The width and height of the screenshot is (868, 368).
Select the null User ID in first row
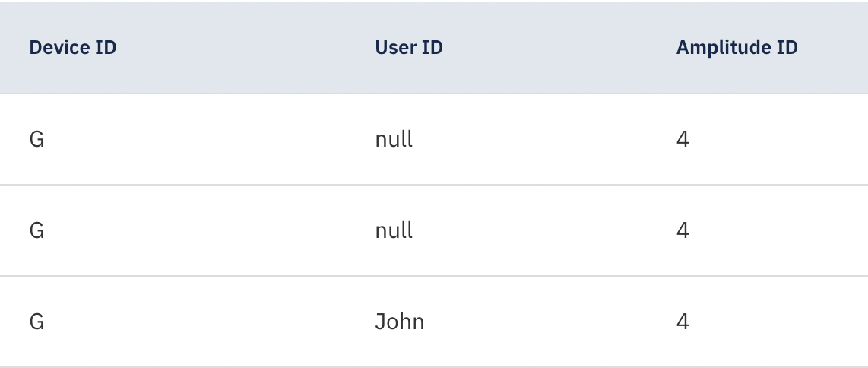coord(394,139)
